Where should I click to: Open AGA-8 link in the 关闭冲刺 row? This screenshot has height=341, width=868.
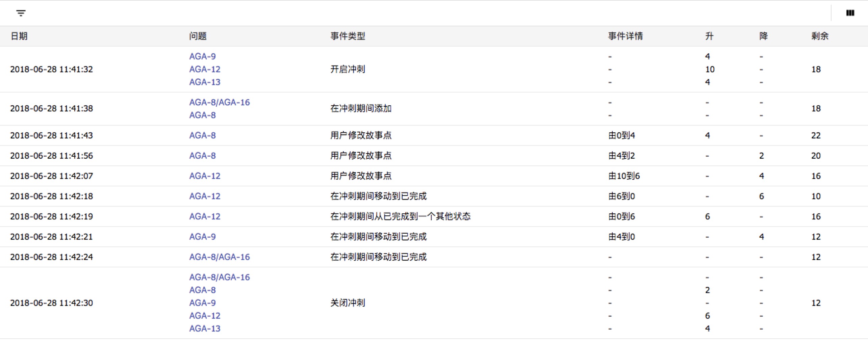202,290
